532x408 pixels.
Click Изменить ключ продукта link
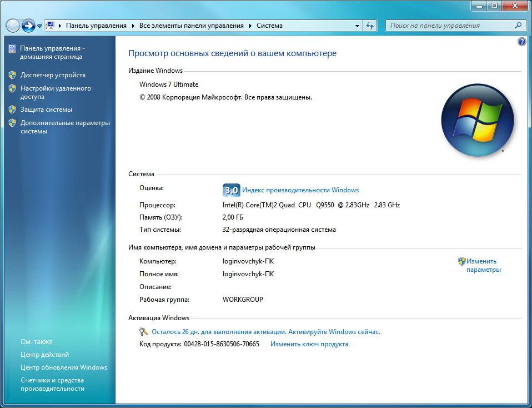[x=309, y=344]
